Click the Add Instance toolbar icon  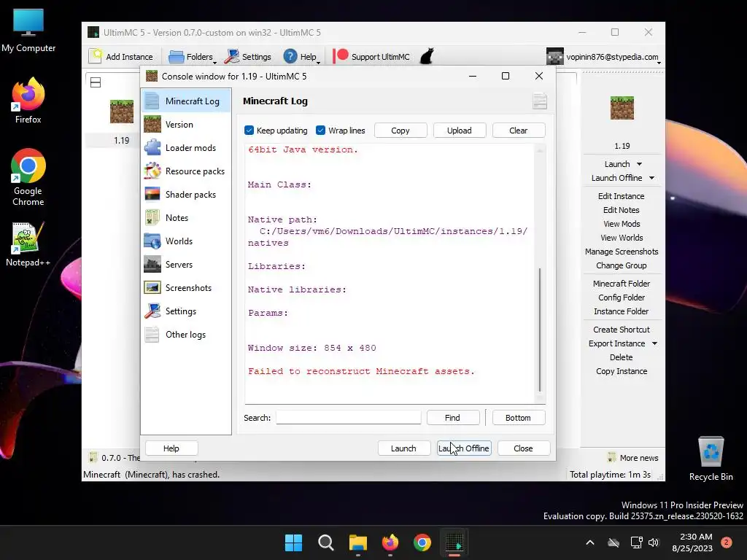(96, 56)
